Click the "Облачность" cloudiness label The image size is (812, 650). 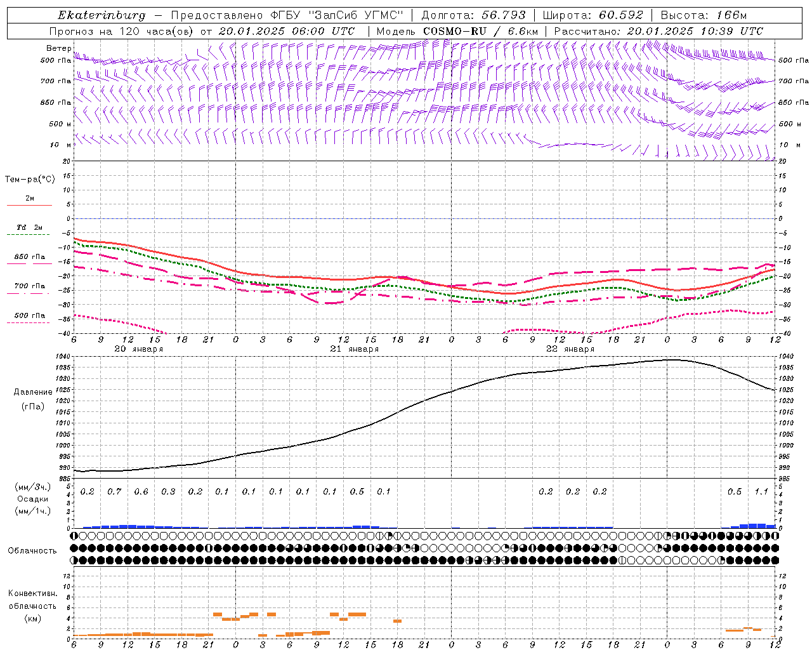32,551
